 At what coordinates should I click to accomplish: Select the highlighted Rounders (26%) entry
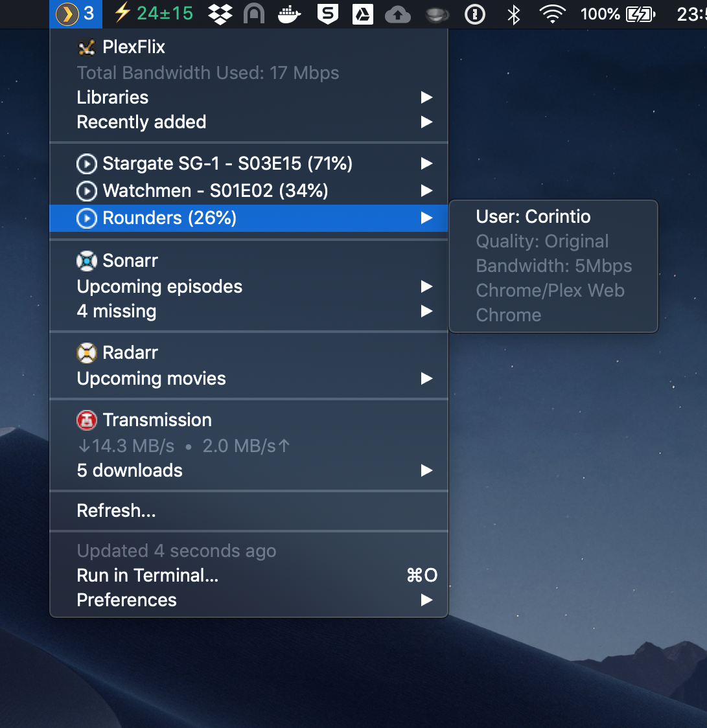pyautogui.click(x=248, y=218)
